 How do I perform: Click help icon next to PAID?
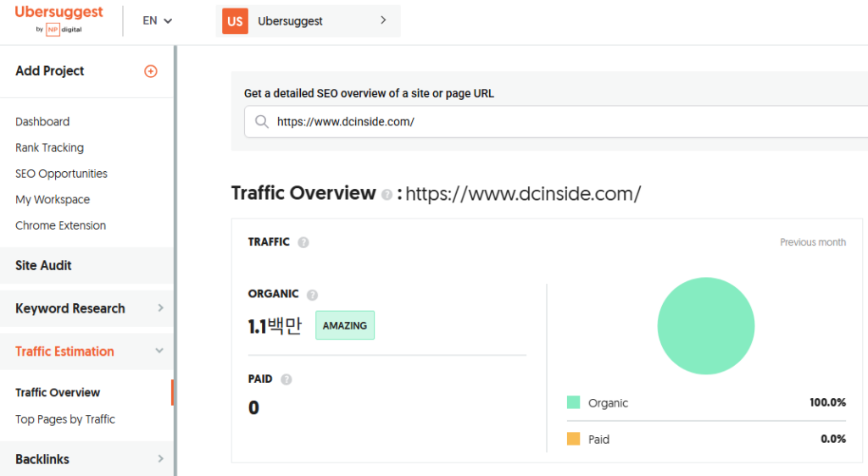click(287, 379)
